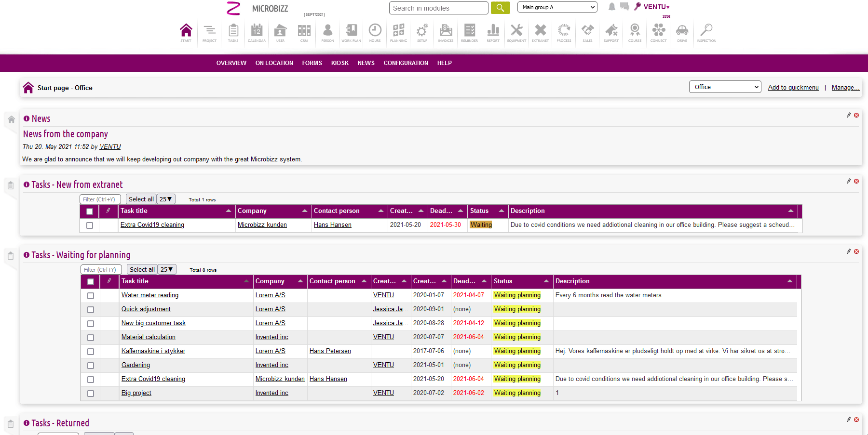Screen dimensions: 868x435
Task: Open the Kaffemaskine i stykker task link
Action: 153,351
